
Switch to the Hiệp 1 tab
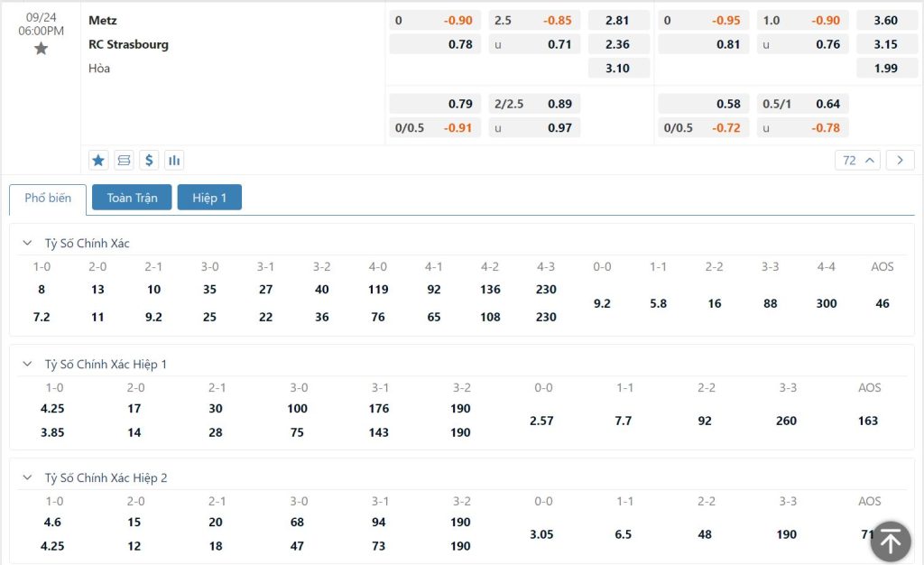tap(209, 198)
